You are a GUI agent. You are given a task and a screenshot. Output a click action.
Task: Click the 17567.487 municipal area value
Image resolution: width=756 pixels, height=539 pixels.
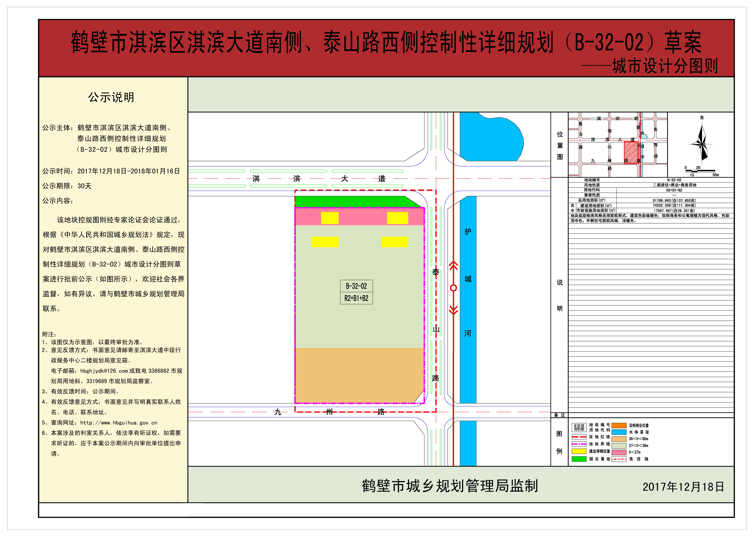click(674, 211)
